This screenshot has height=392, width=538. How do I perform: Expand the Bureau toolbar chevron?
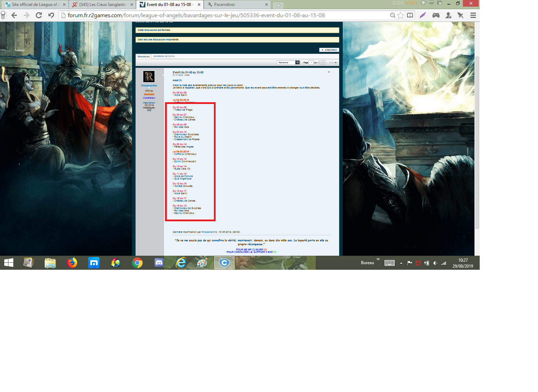pos(378,259)
